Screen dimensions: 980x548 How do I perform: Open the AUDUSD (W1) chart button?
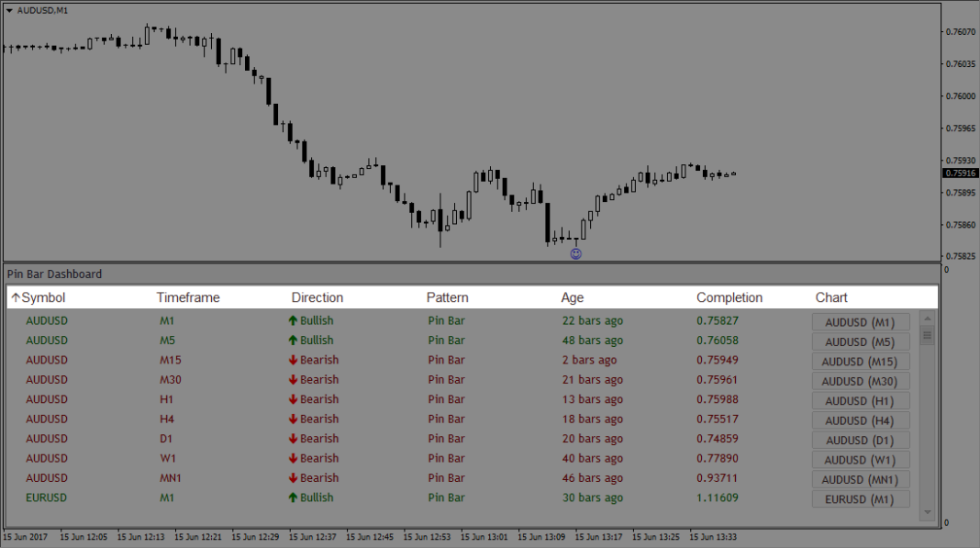tap(860, 458)
